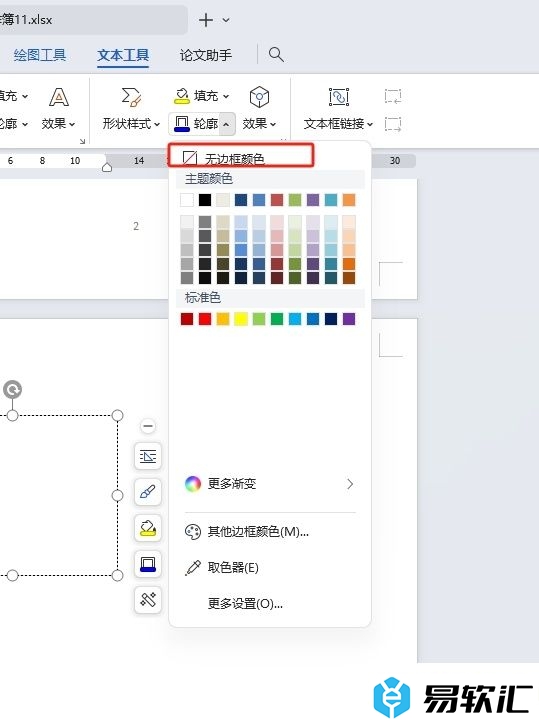This screenshot has width=539, height=723.
Task: Click the shape effects cube icon
Action: click(x=259, y=97)
